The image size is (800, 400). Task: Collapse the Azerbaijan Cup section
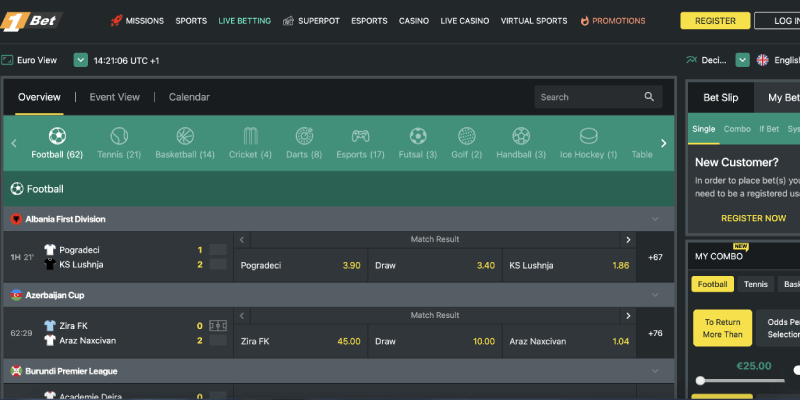tap(655, 295)
